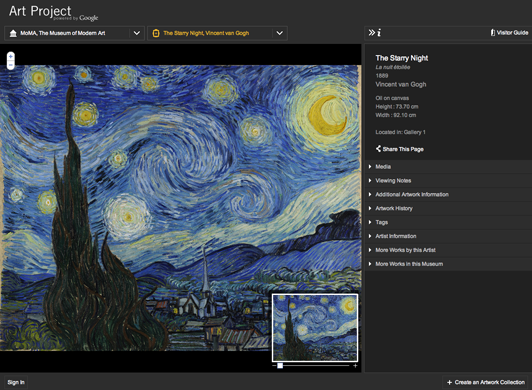Expand the Tags section
The width and height of the screenshot is (532, 390).
point(449,222)
